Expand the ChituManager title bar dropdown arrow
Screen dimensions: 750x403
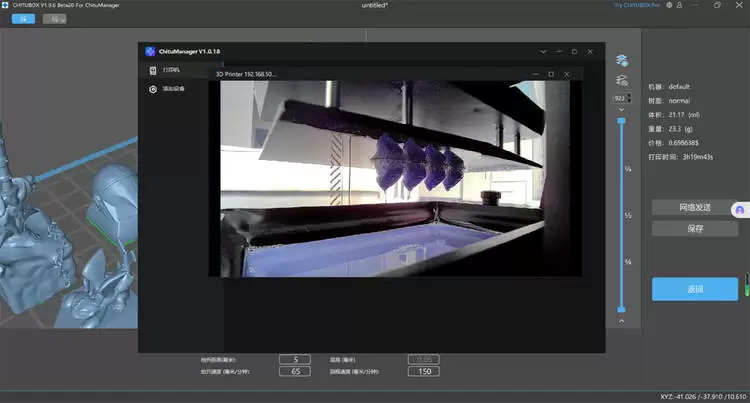(541, 51)
